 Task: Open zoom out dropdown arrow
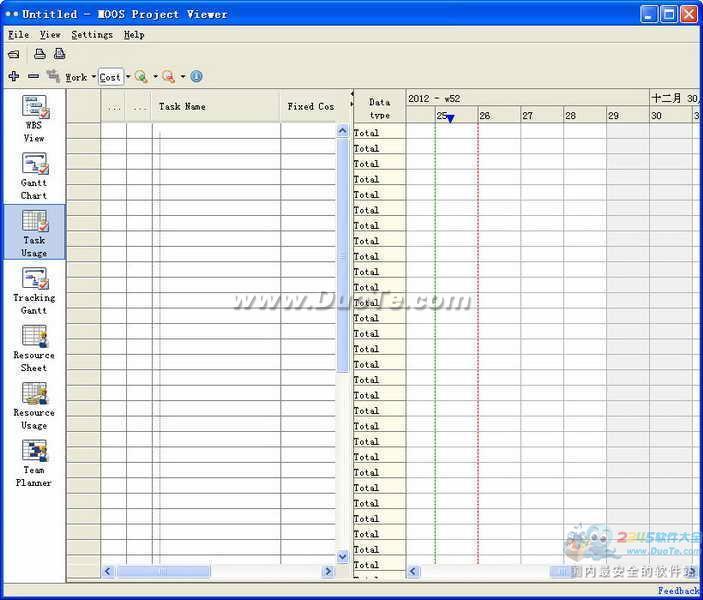(x=183, y=77)
